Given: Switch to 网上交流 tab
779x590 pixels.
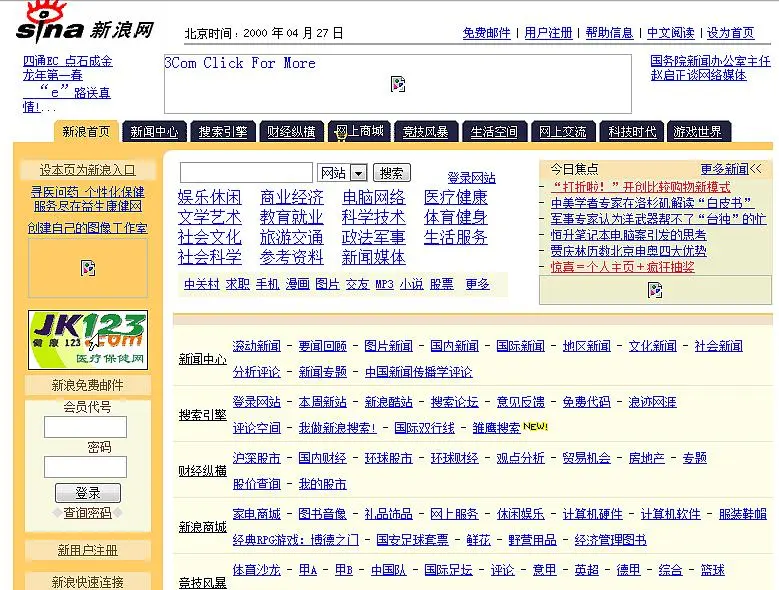Looking at the screenshot, I should (563, 132).
